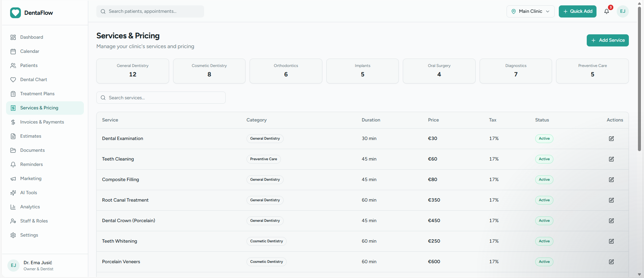Open Dashboard via its grid icon

click(13, 37)
